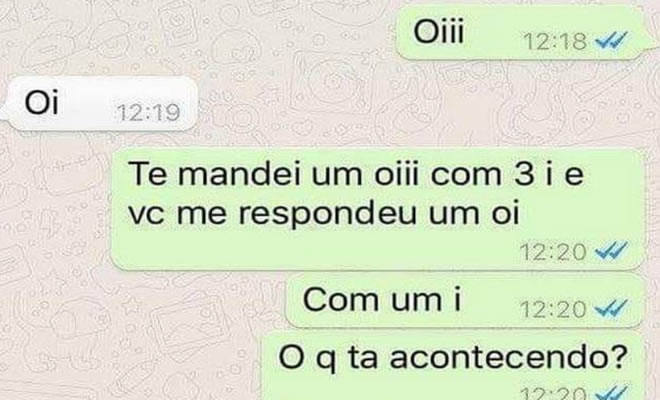Click 12:20 timestamp under 'respondeu um oi'
Viewport: 660px width, 400px height.
[x=553, y=252]
